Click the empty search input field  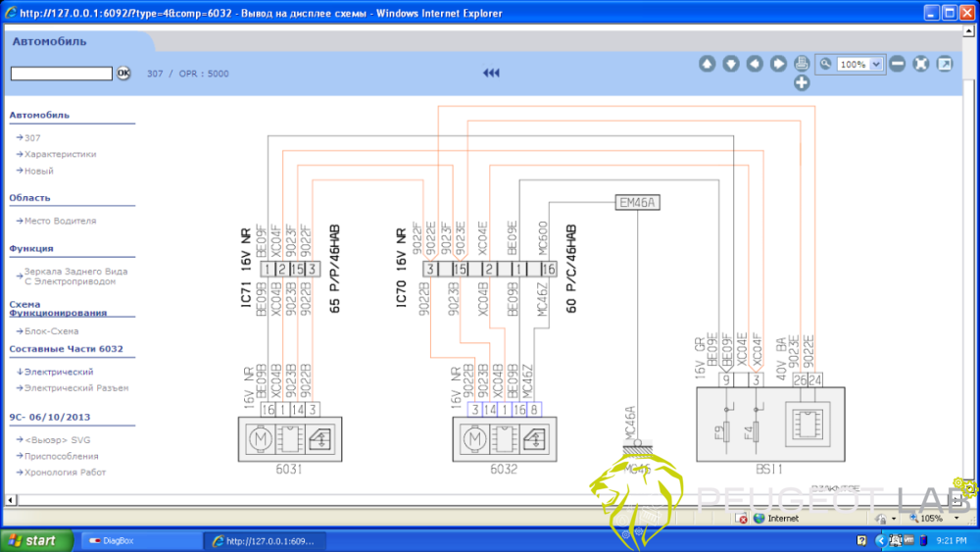pos(61,74)
